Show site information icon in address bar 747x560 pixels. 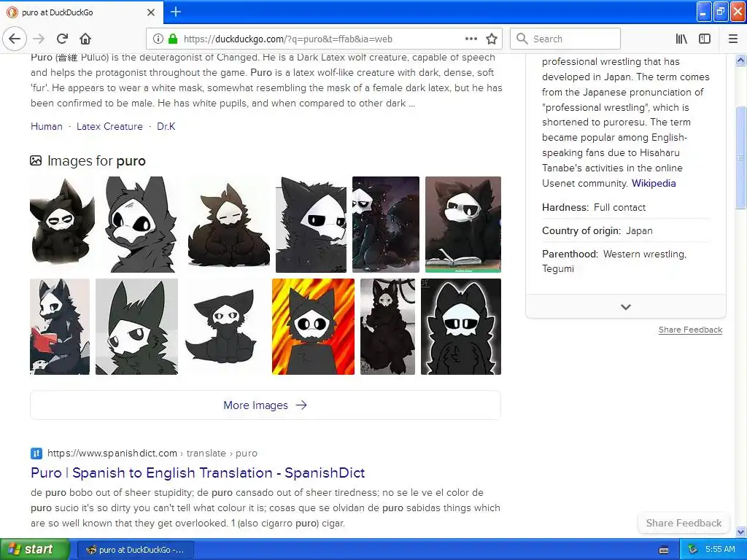(x=158, y=39)
